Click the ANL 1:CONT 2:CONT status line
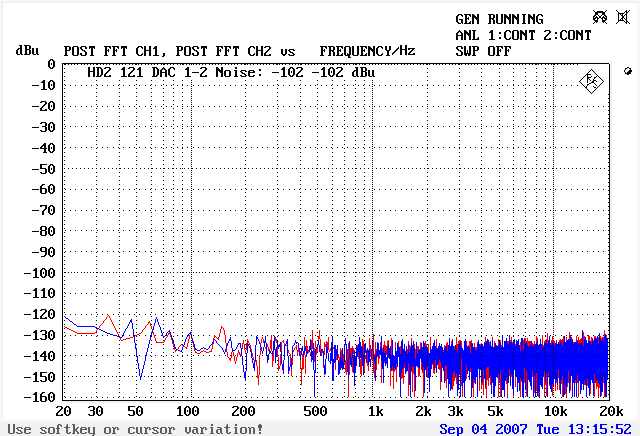The height and width of the screenshot is (436, 640). click(x=523, y=36)
